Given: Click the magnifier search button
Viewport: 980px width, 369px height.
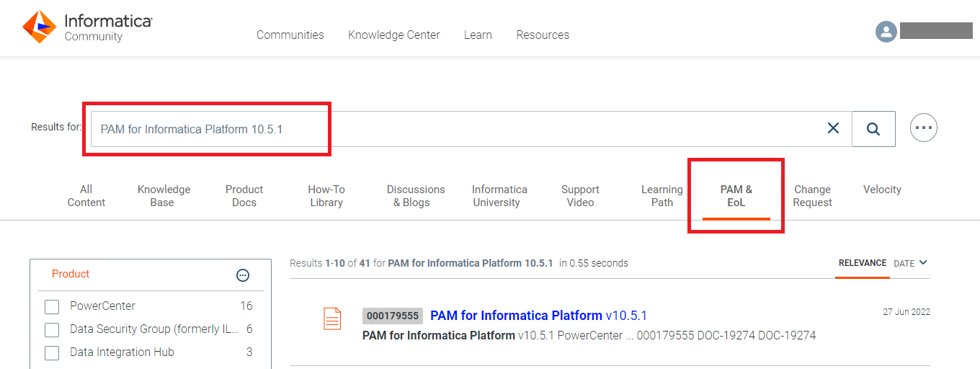Looking at the screenshot, I should click(x=873, y=129).
